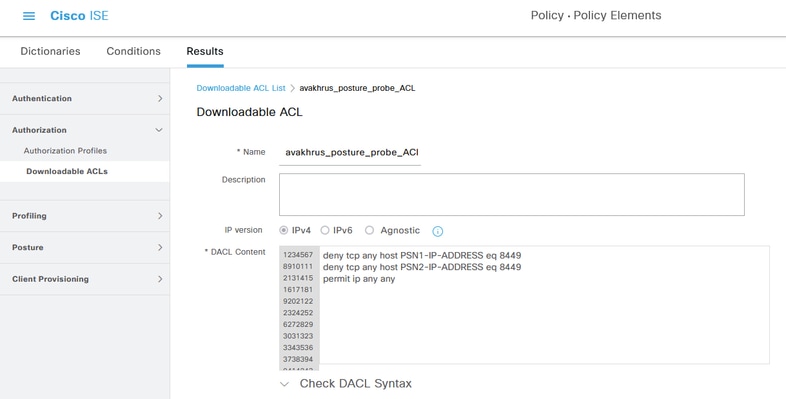Click into the Description text box
Screen dimensions: 786x399
click(512, 194)
